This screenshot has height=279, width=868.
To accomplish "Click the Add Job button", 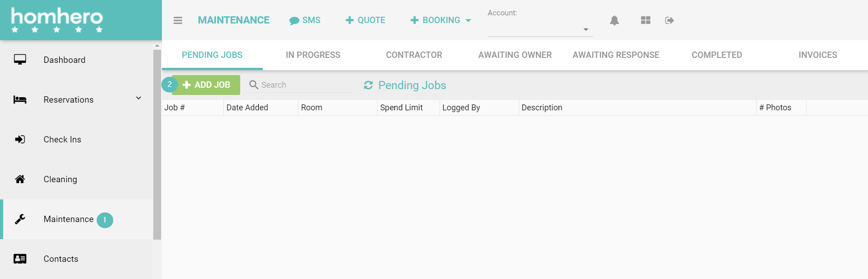I will (x=206, y=85).
